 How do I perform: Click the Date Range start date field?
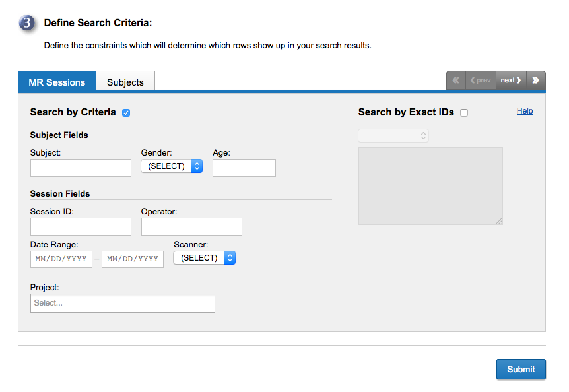point(61,259)
